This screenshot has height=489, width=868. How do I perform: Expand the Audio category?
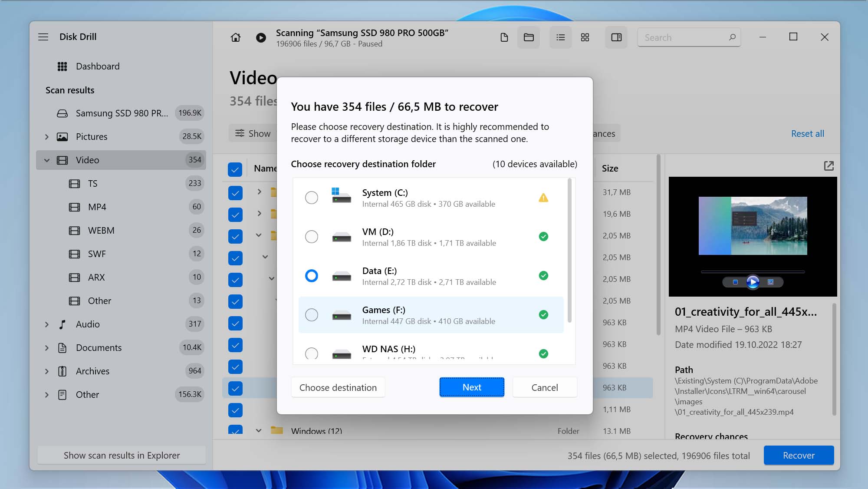(x=46, y=324)
